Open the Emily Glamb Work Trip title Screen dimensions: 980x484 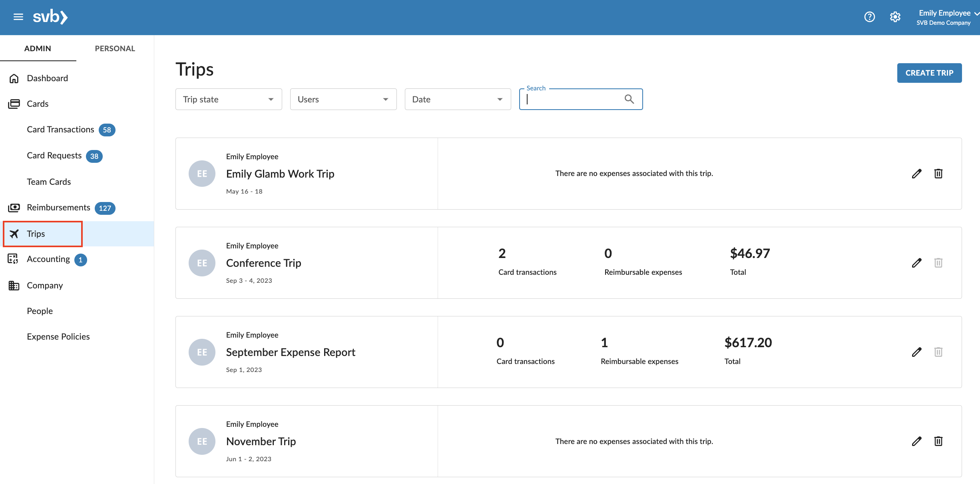click(x=280, y=174)
